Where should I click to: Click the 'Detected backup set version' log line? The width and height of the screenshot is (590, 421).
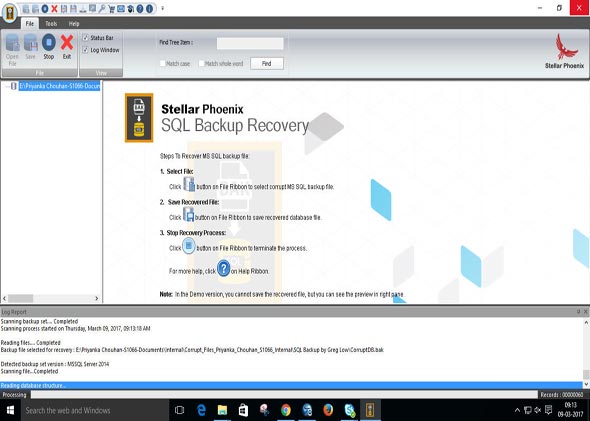coord(55,364)
